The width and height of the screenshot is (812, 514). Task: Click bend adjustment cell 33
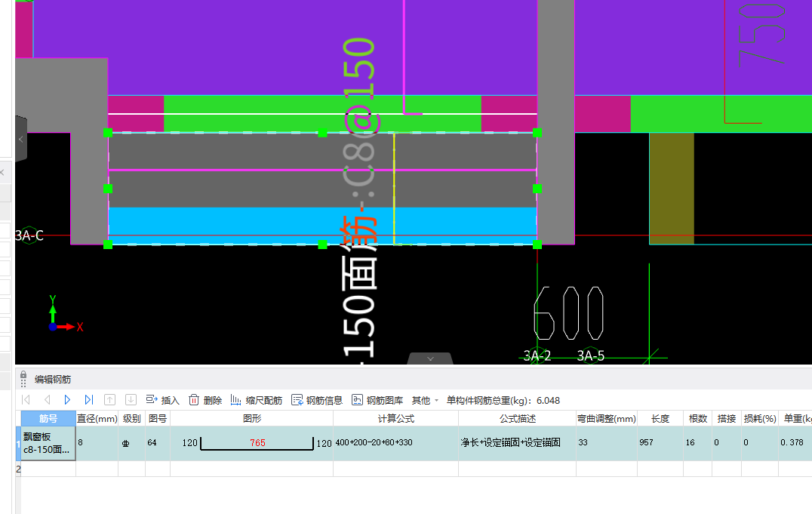[607, 443]
